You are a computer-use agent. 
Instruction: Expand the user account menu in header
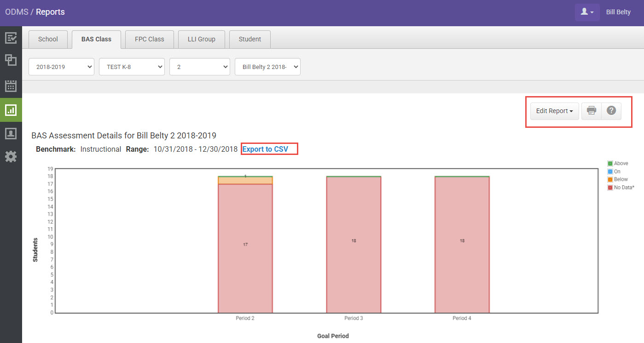587,12
